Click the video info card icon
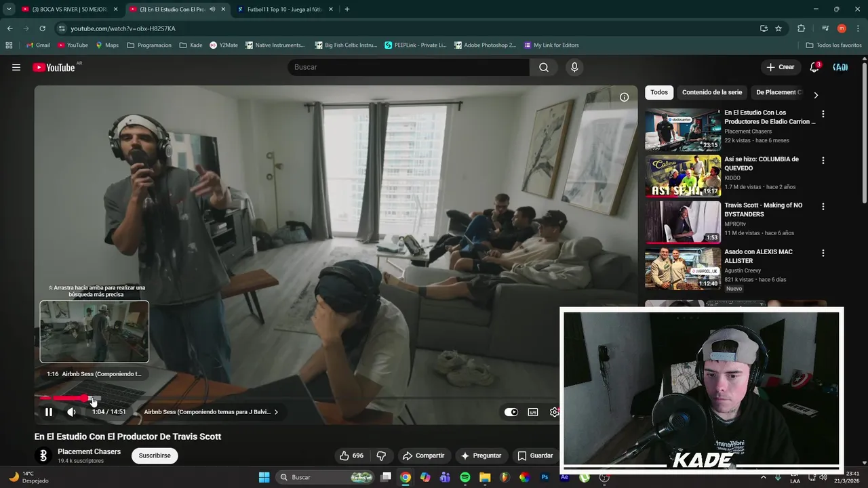 pos(624,97)
